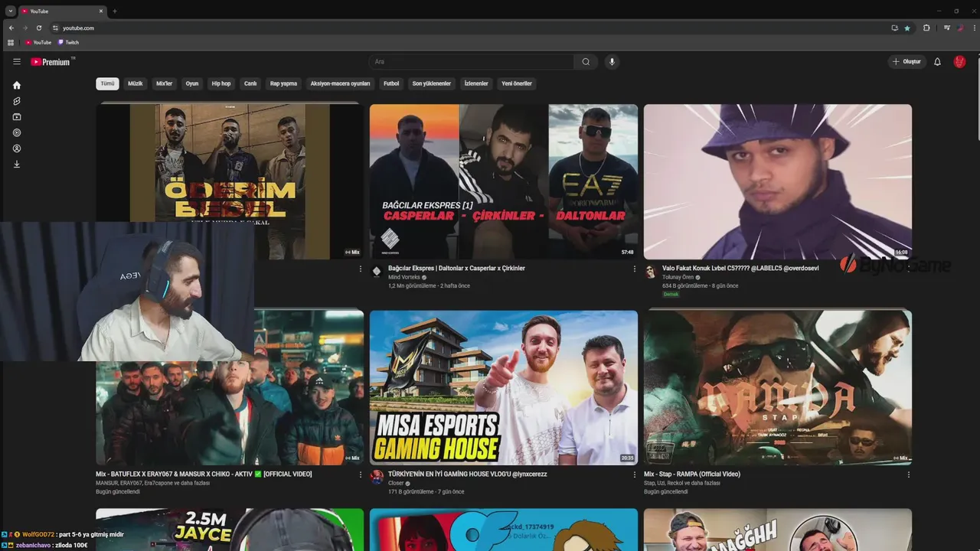Open Chrome three-dot menu
Screen dimensions: 980x551
(974, 28)
